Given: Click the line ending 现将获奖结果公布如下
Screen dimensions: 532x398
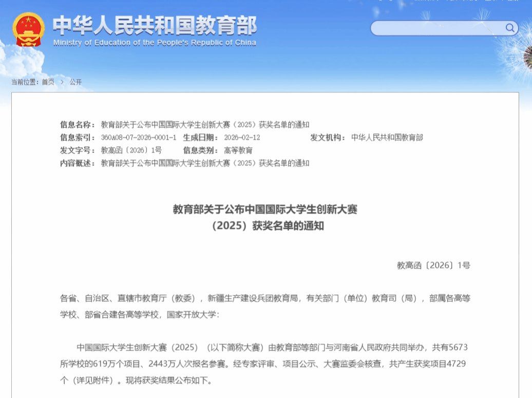Looking at the screenshot, I should [136, 380].
